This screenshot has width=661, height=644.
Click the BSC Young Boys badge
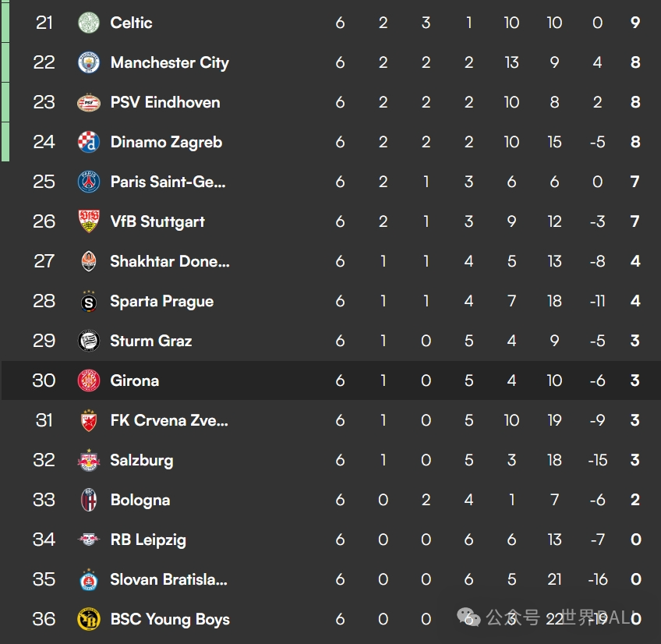89,619
